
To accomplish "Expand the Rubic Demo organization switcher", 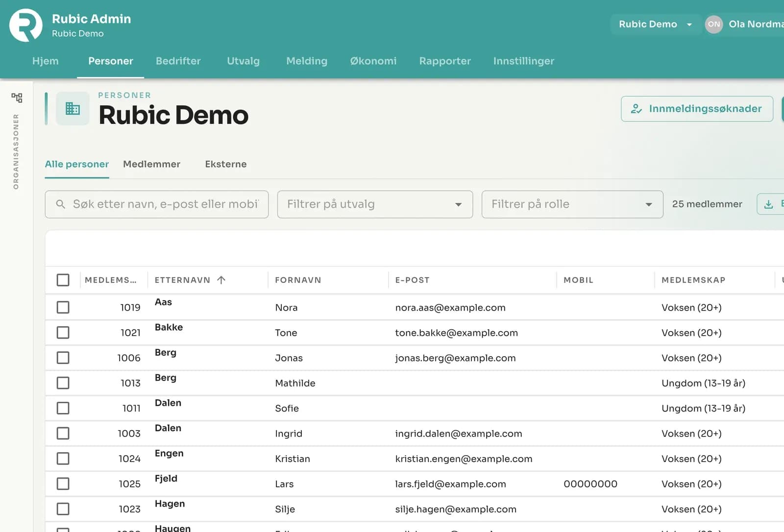I will pyautogui.click(x=655, y=24).
